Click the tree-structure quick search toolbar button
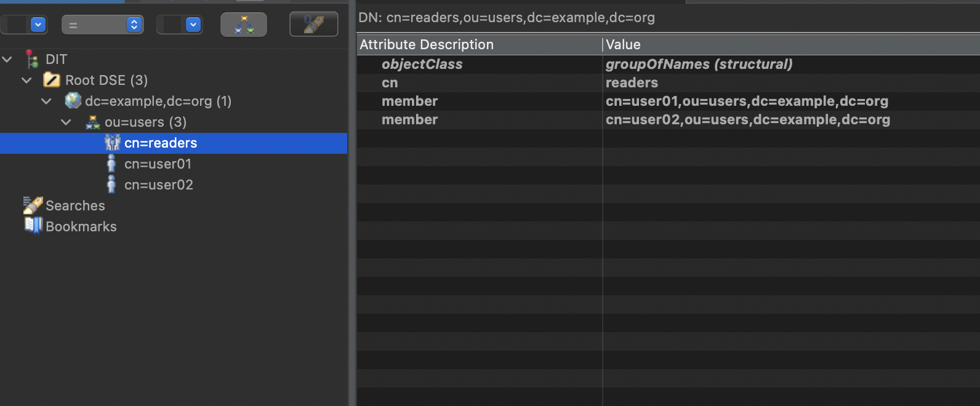The image size is (980, 406). click(x=244, y=25)
